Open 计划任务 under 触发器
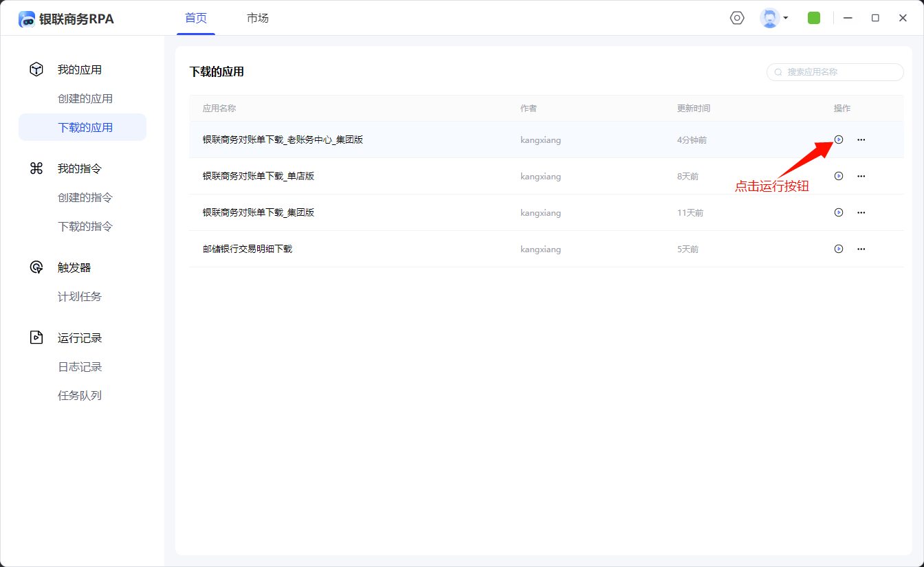The width and height of the screenshot is (924, 567). click(80, 297)
